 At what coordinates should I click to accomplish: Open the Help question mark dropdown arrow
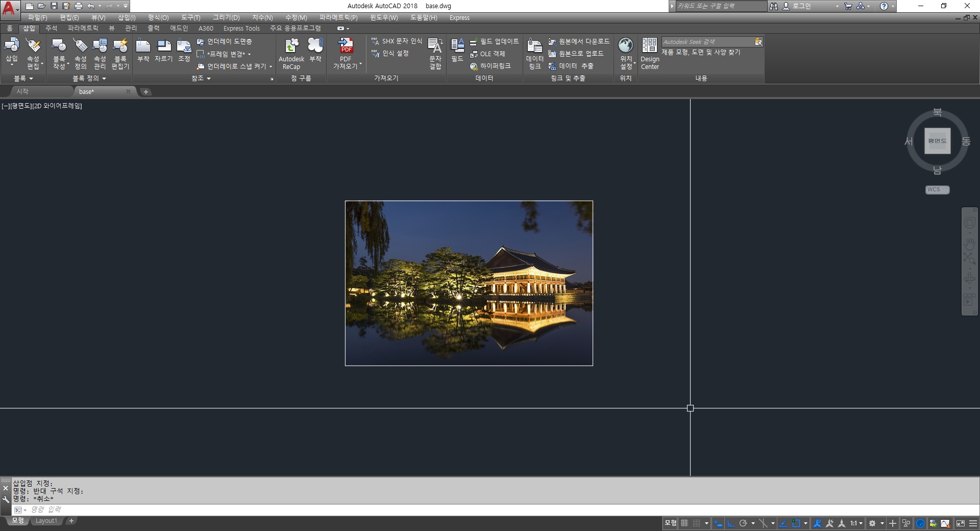coord(893,6)
